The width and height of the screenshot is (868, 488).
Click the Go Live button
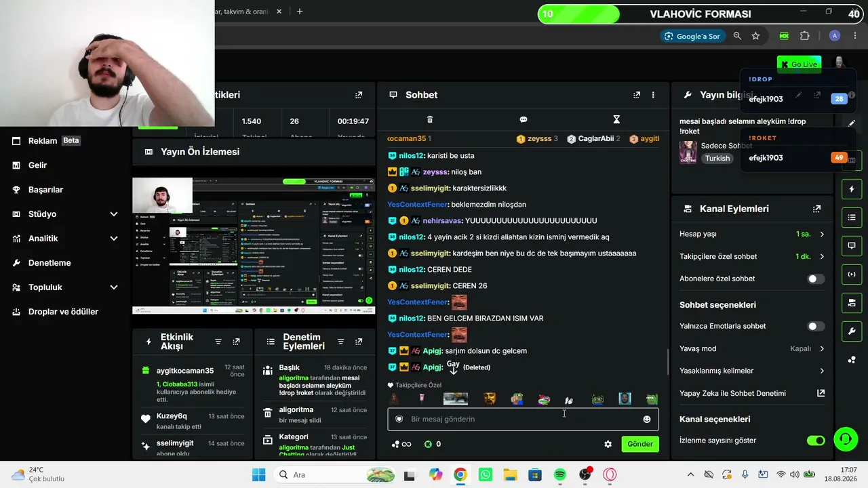799,64
